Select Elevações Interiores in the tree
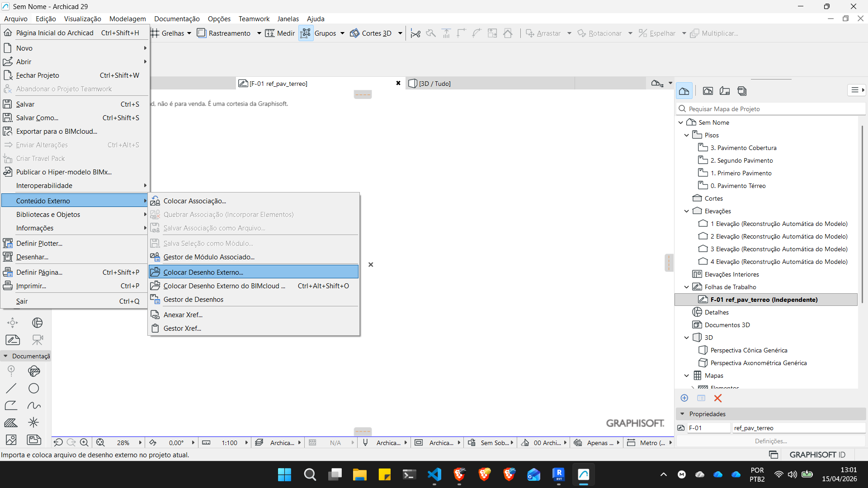This screenshot has width=868, height=488. click(731, 274)
